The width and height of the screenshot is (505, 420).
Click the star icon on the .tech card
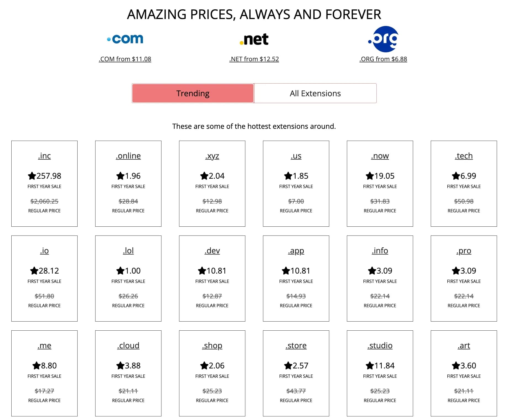[x=455, y=176]
